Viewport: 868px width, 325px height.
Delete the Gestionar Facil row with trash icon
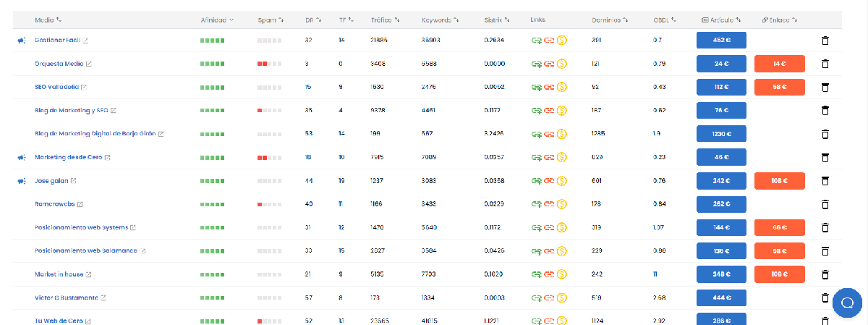coord(825,41)
